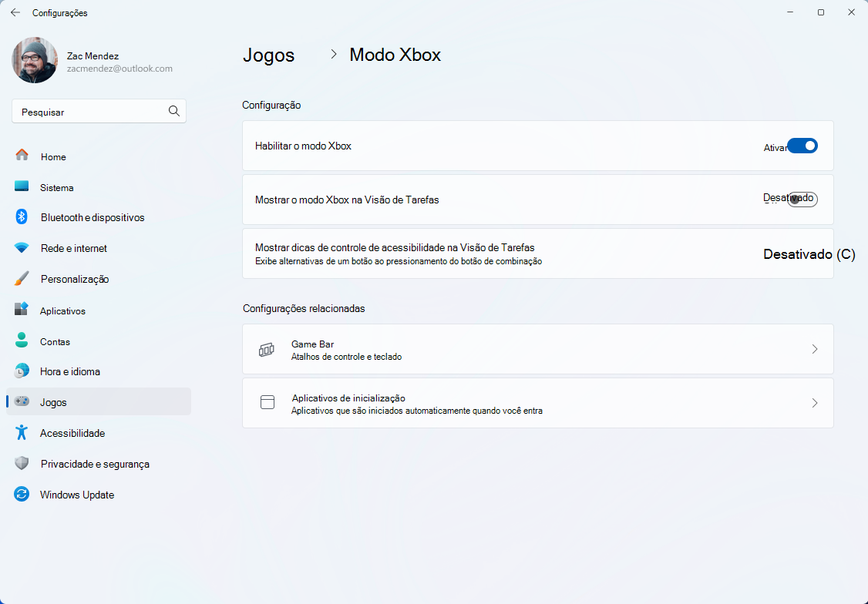Open Aplicativos de inicialização chevron arrow
This screenshot has height=604, width=868.
click(815, 403)
